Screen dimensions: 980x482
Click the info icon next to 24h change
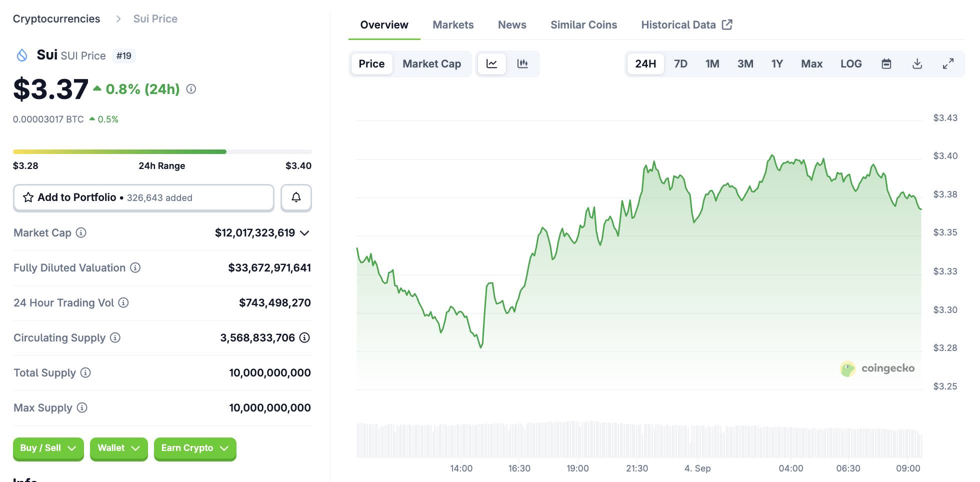191,89
